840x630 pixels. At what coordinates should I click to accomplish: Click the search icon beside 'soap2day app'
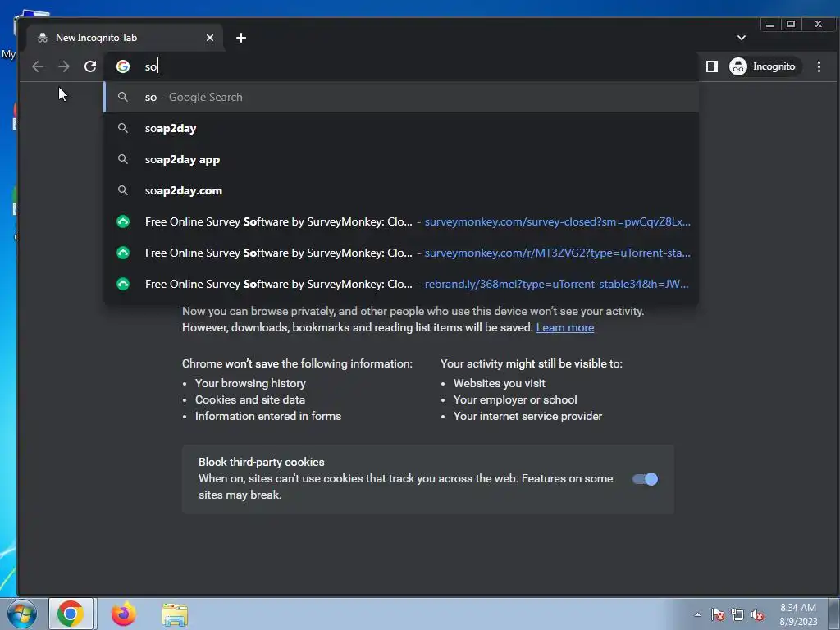[x=123, y=159]
